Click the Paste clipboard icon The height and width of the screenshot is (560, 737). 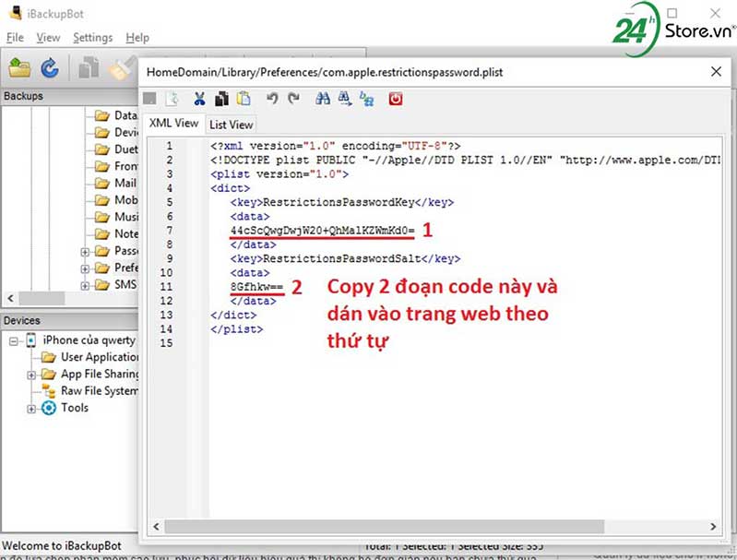[x=244, y=99]
